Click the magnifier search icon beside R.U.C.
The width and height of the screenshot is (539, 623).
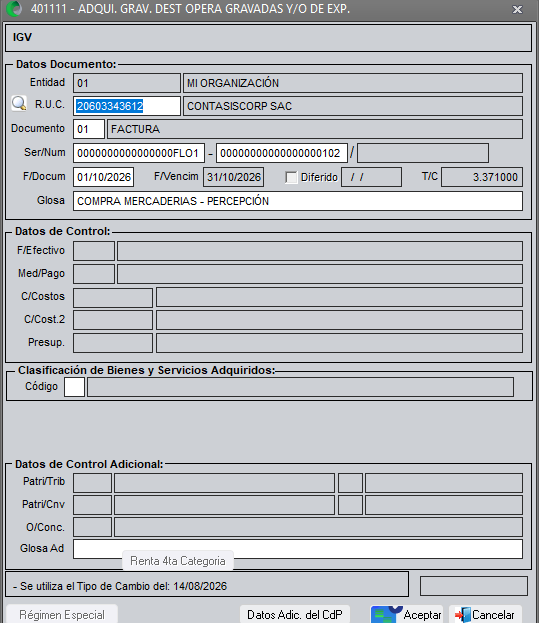19,103
